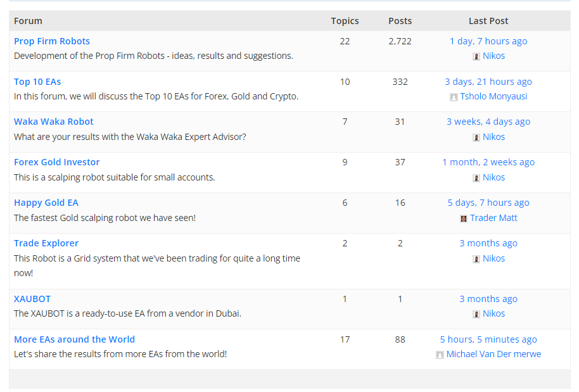Click Nikos avatar in Prop Firm Robots row

pos(476,56)
